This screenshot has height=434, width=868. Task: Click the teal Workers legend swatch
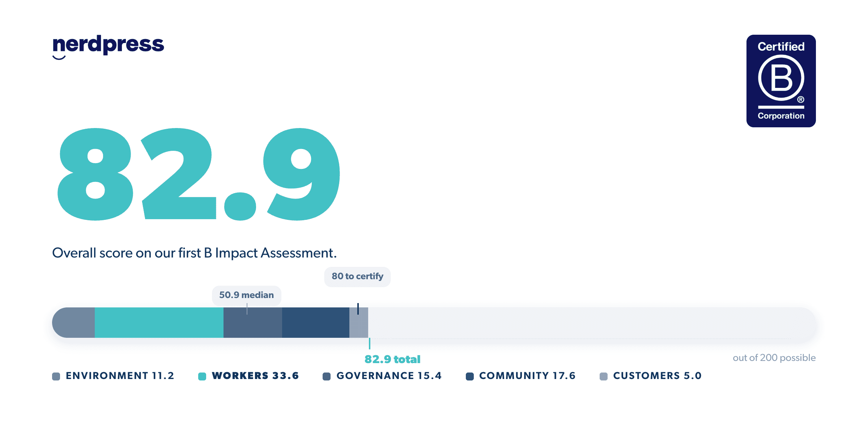tap(202, 376)
